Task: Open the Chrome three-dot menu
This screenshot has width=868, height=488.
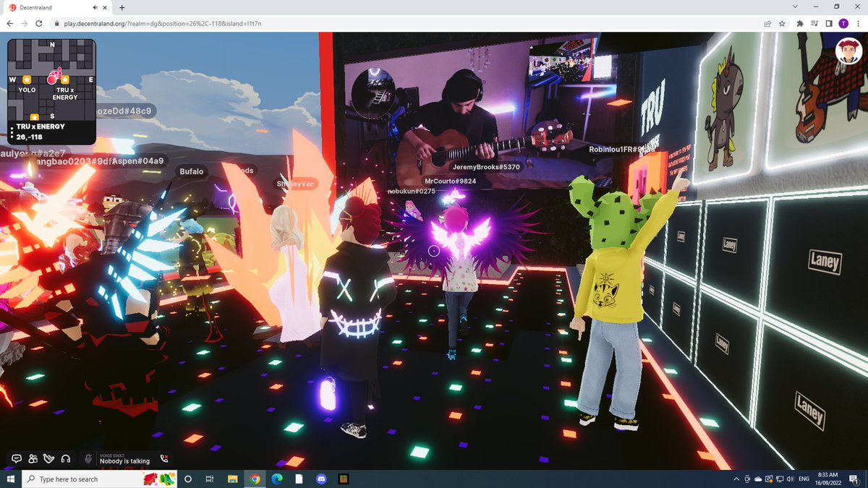Action: 858,23
